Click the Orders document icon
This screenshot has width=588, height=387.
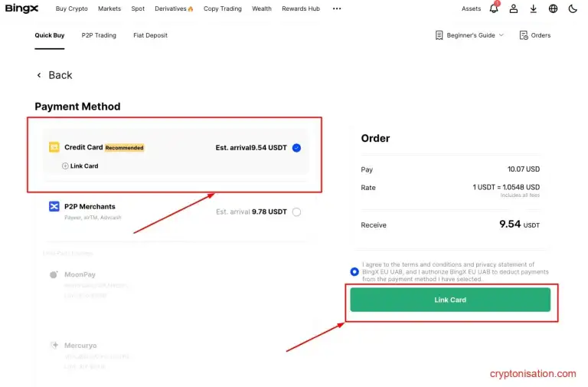[524, 35]
